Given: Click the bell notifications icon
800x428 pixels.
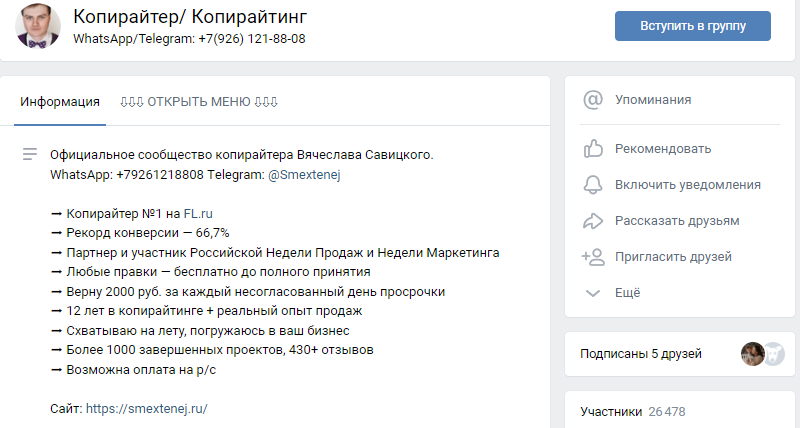Looking at the screenshot, I should (594, 185).
